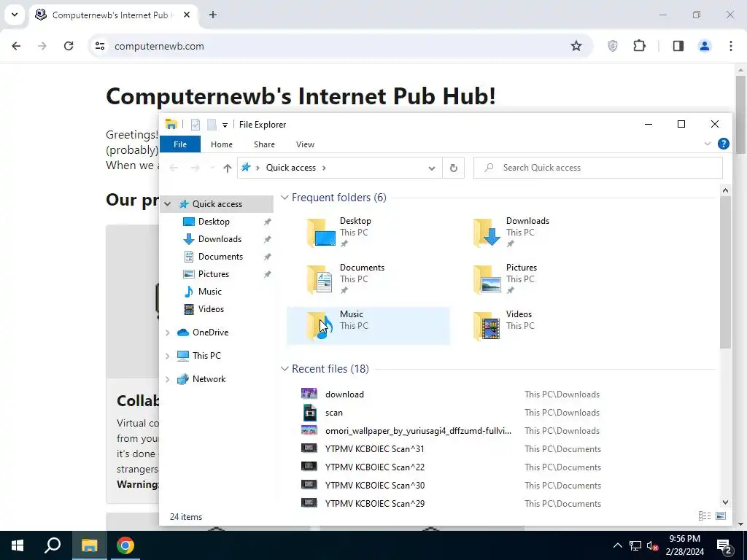Expand the Network tree node
This screenshot has height=560, width=747.
click(x=168, y=379)
